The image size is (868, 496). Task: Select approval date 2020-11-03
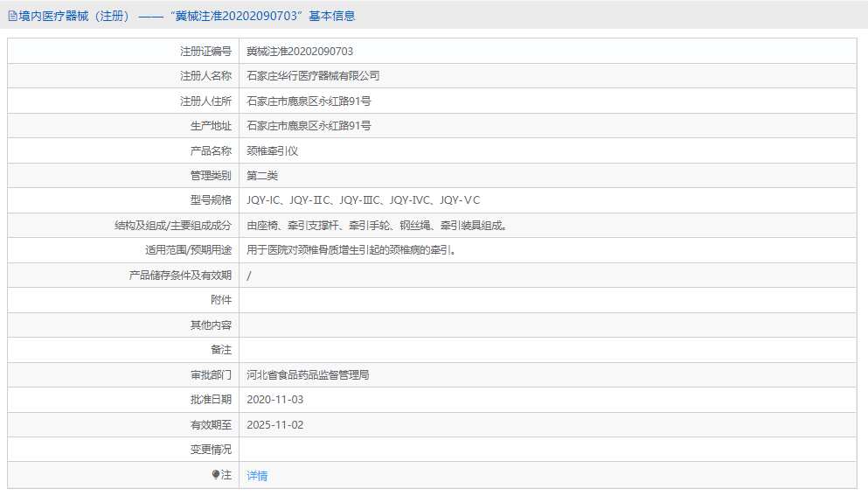[274, 400]
